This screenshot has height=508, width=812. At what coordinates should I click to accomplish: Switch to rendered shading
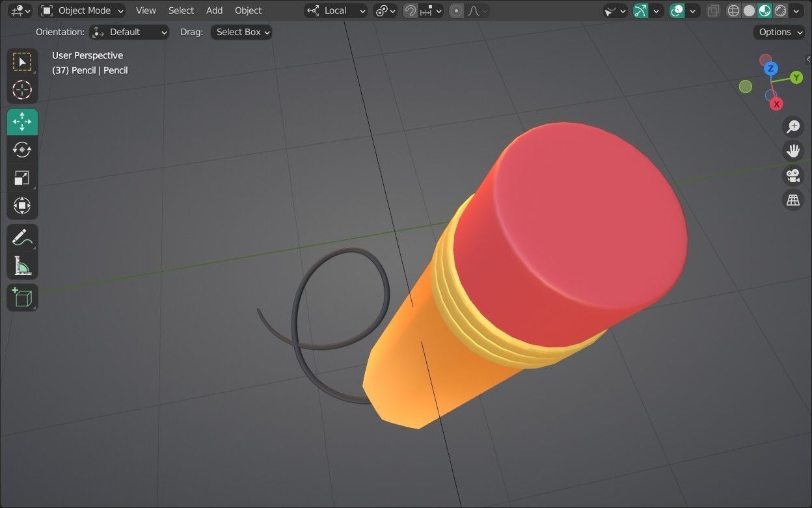(x=780, y=10)
